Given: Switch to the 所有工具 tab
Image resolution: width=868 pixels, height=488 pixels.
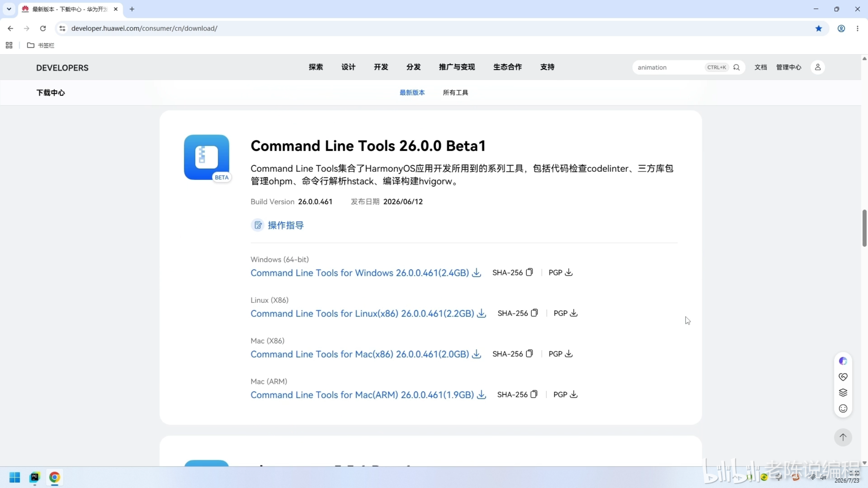Looking at the screenshot, I should (455, 93).
